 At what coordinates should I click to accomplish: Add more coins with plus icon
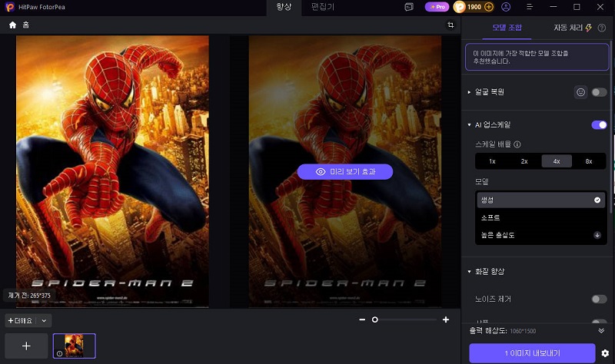click(489, 7)
